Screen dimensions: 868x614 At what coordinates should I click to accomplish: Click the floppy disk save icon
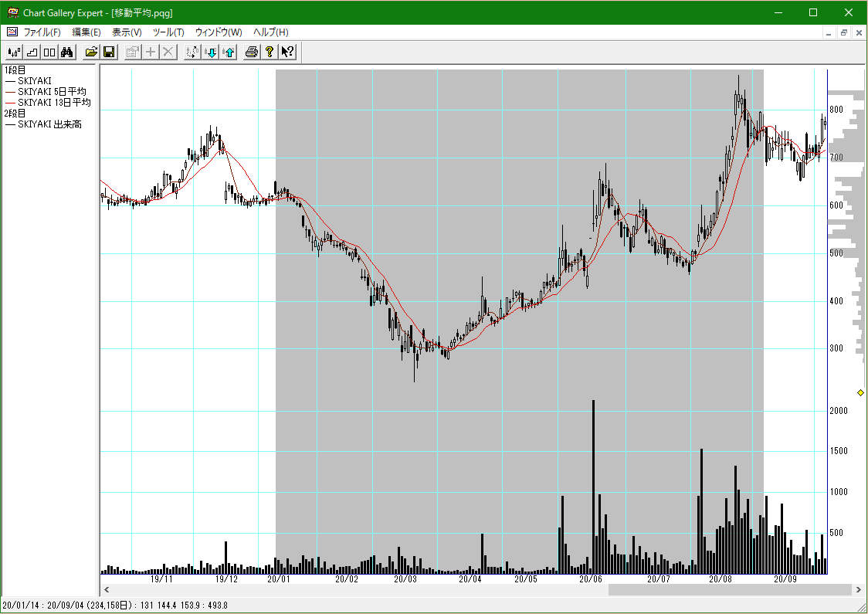[x=109, y=52]
